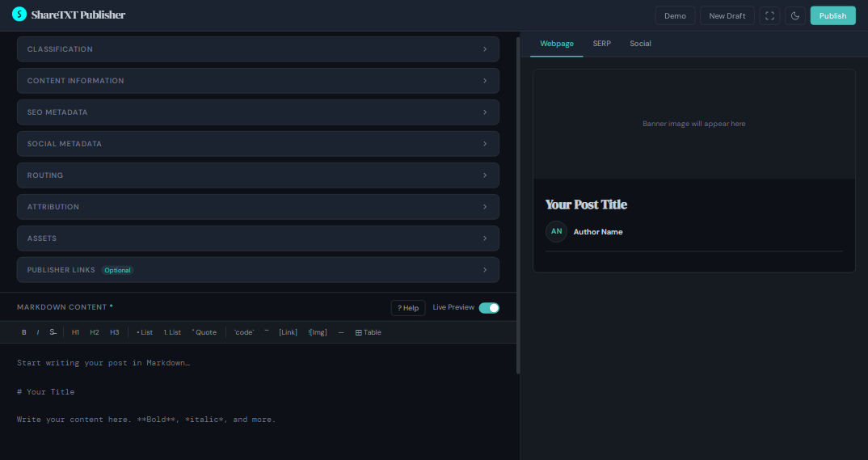Insert a table
The width and height of the screenshot is (868, 460).
click(368, 332)
